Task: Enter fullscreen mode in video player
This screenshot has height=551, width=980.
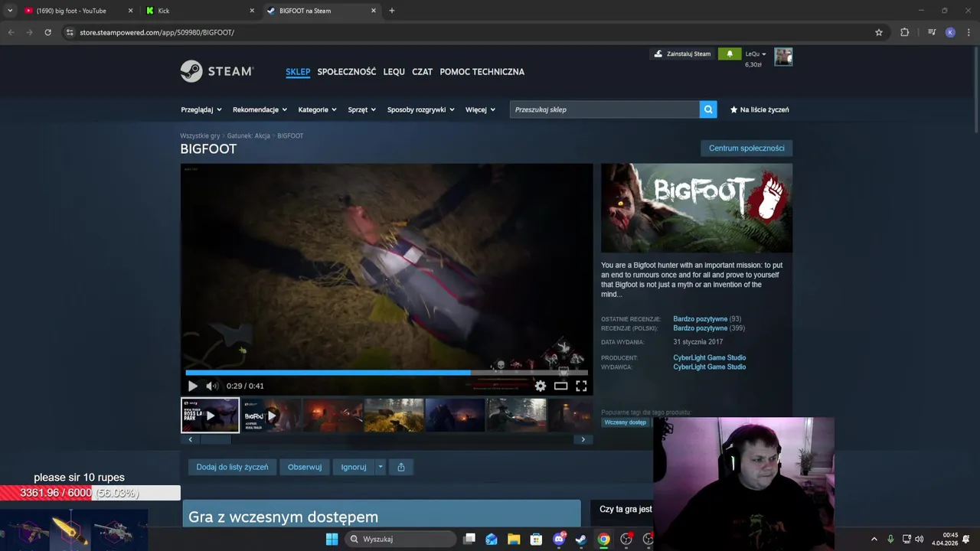Action: tap(581, 386)
